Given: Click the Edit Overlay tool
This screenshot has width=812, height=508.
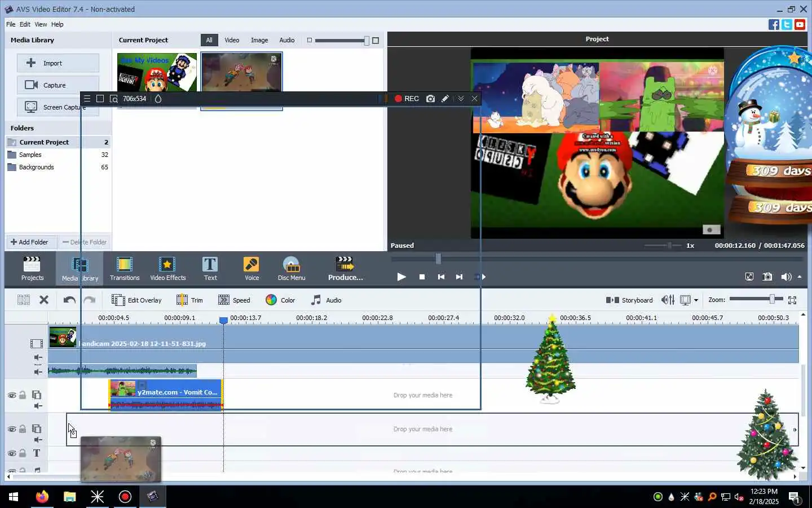Looking at the screenshot, I should pos(136,300).
